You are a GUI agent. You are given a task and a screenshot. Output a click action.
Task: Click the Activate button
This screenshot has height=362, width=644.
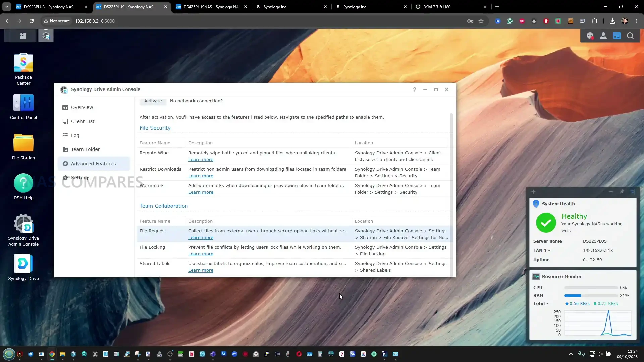click(153, 101)
